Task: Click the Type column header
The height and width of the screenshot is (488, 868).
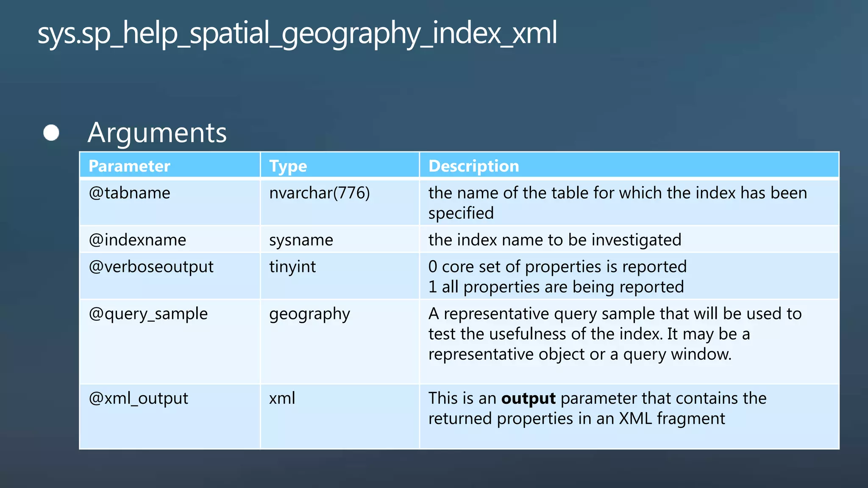Action: pos(288,166)
